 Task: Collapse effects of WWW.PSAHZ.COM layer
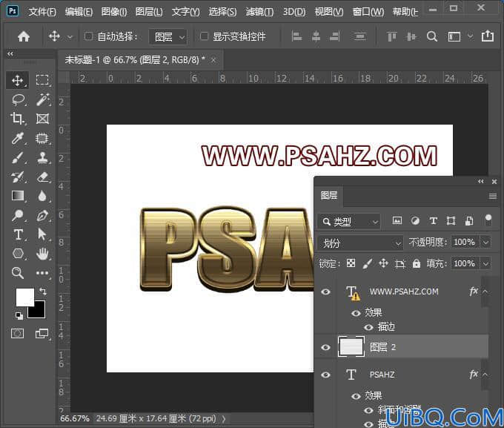pyautogui.click(x=485, y=292)
